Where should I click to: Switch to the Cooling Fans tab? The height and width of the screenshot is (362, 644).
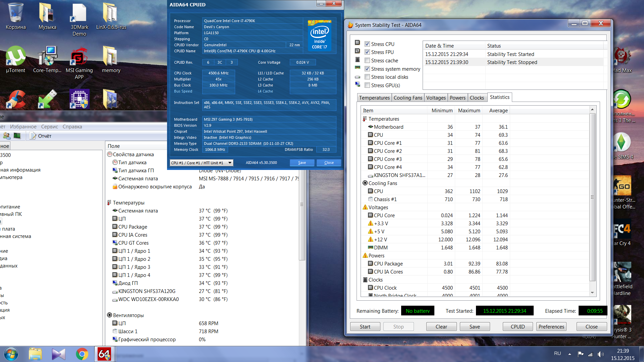(408, 98)
